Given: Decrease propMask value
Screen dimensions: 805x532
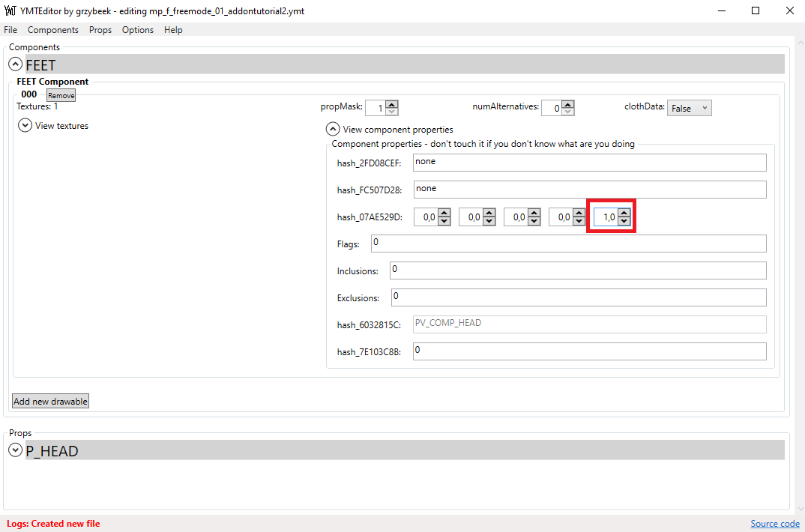Looking at the screenshot, I should click(x=392, y=112).
